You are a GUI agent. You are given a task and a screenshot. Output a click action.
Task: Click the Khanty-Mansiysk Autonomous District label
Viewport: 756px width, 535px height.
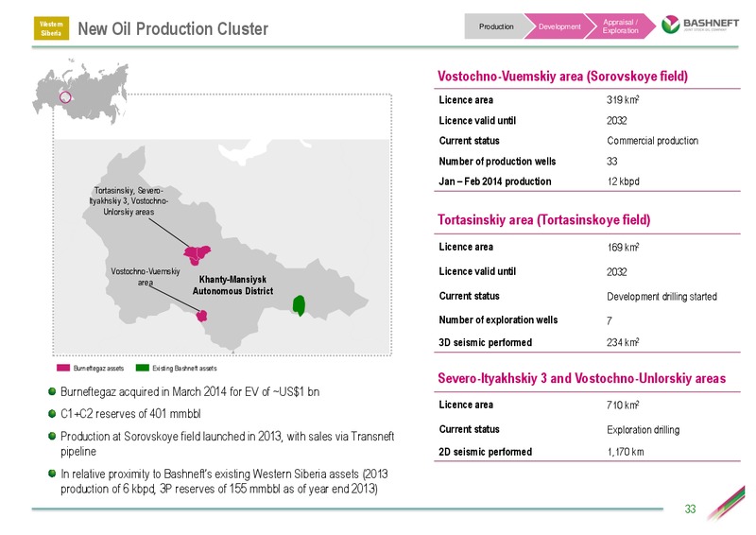[232, 285]
